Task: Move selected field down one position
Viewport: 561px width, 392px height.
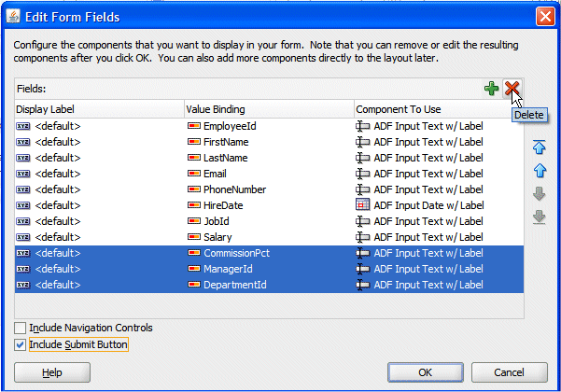Action: click(540, 193)
